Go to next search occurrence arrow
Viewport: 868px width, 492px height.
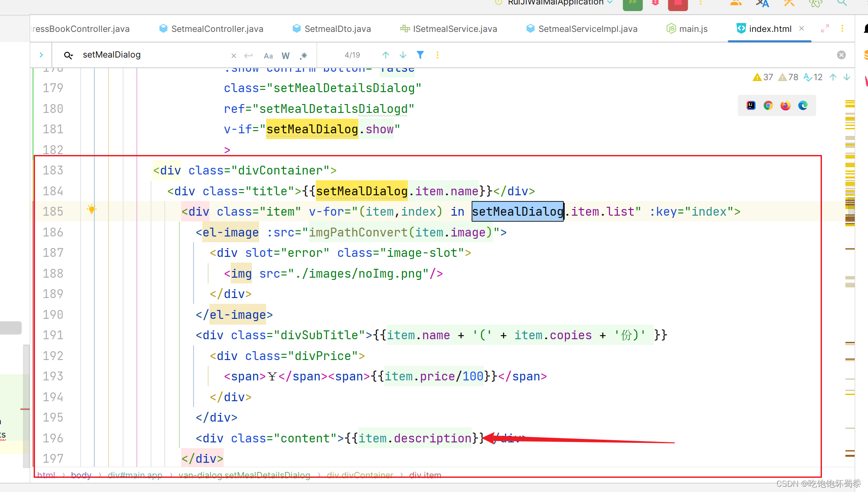(x=403, y=55)
